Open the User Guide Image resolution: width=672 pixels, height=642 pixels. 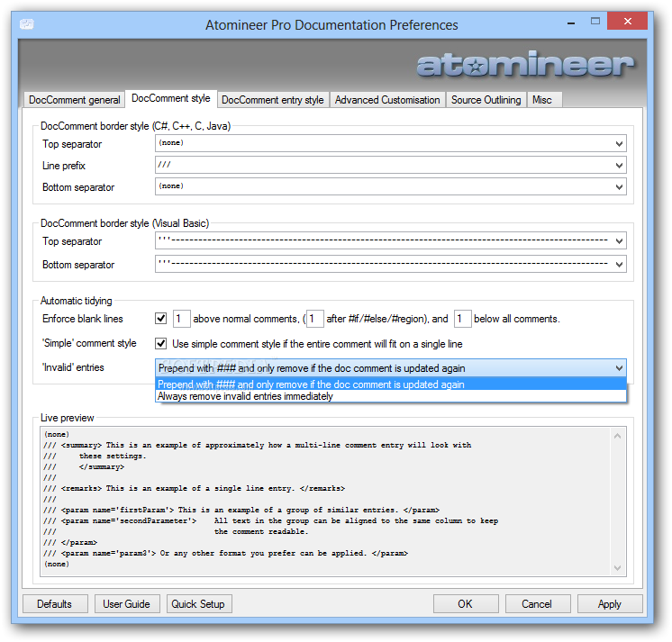coord(127,604)
